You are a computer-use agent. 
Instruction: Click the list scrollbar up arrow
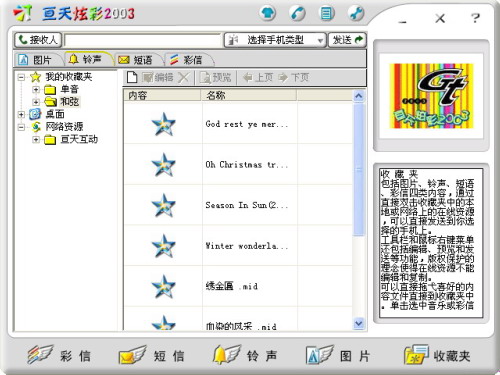click(x=359, y=96)
